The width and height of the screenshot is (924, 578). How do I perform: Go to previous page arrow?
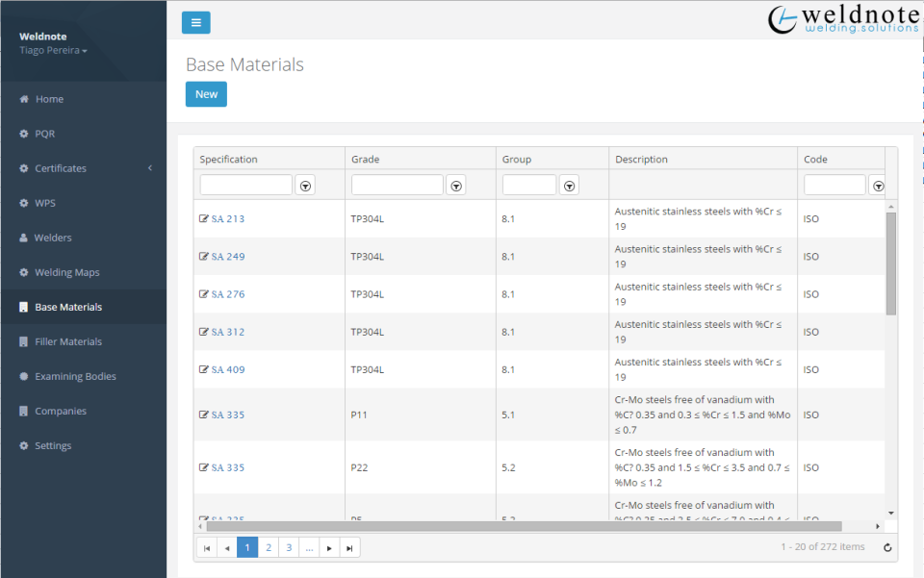[227, 547]
